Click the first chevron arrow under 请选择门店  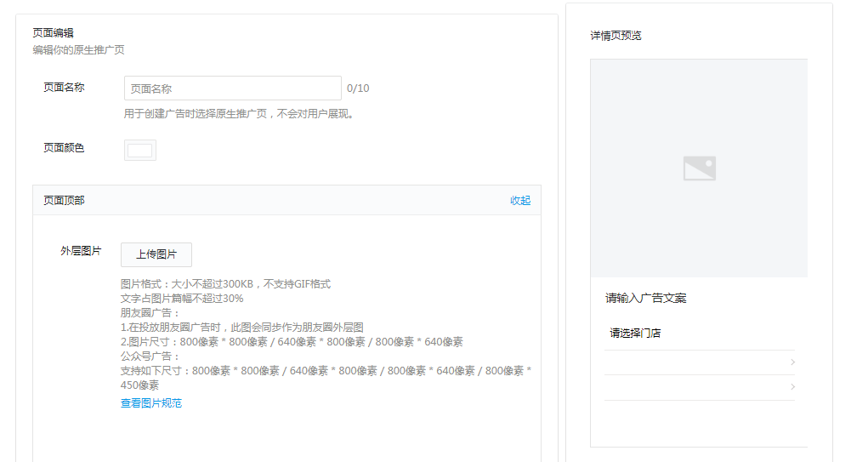[x=792, y=362]
